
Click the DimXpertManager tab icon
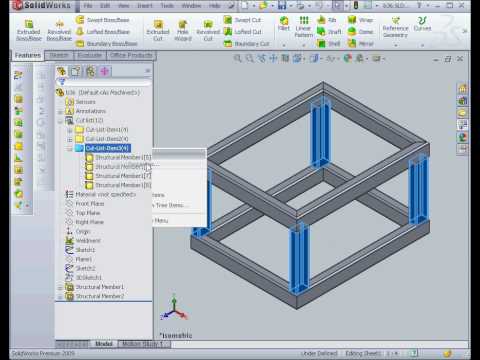pyautogui.click(x=105, y=71)
